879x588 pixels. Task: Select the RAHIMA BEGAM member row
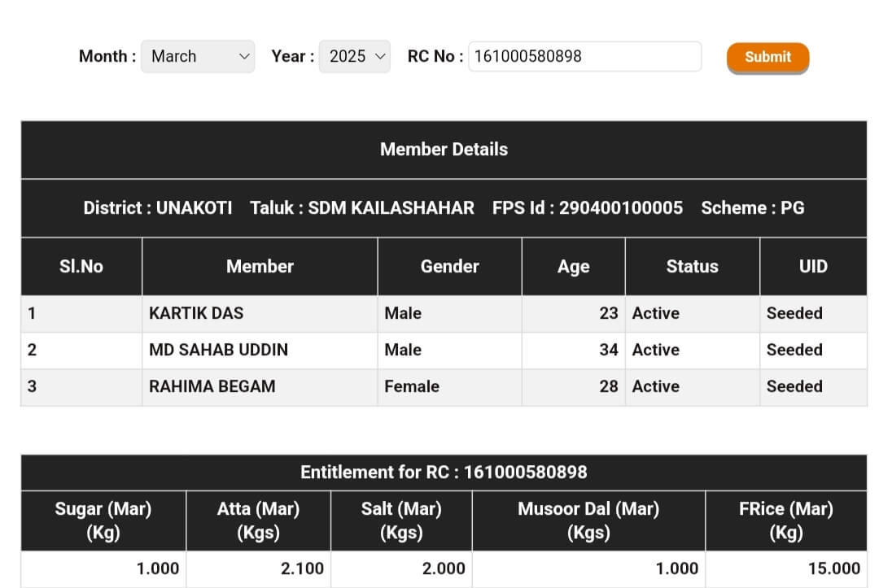(212, 386)
